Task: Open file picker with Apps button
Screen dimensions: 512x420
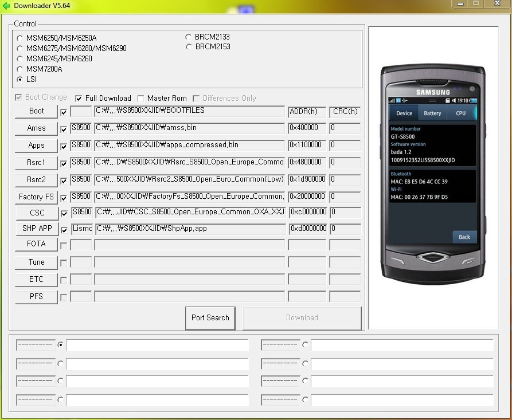Action: point(36,146)
